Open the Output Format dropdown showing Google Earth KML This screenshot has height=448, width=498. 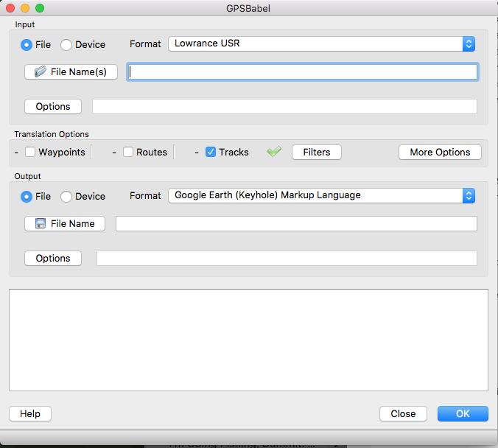pyautogui.click(x=321, y=196)
